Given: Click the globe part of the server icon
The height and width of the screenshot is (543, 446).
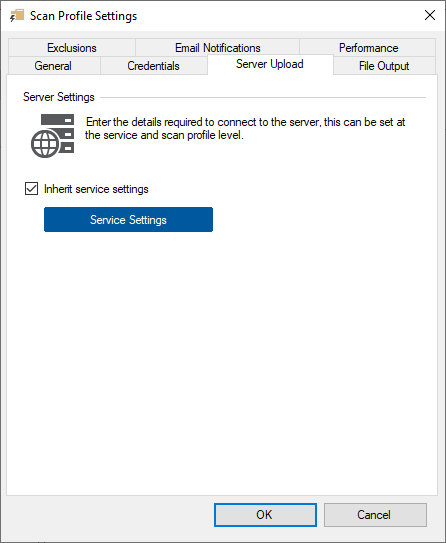Looking at the screenshot, I should 44,144.
